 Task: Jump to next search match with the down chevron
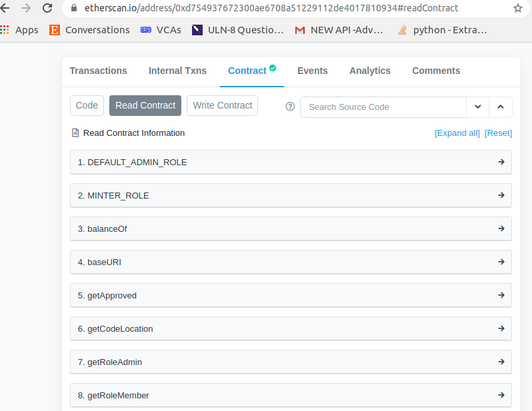pyautogui.click(x=478, y=107)
